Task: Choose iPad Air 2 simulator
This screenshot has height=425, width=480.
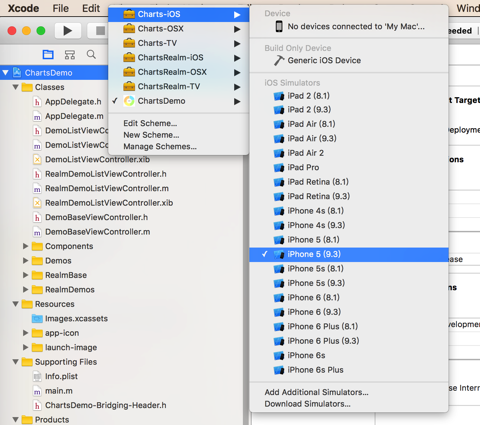Action: click(x=349, y=153)
